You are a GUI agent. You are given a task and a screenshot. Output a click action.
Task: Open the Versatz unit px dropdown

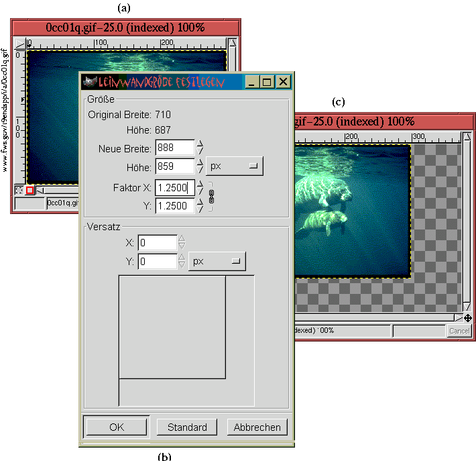click(x=217, y=261)
